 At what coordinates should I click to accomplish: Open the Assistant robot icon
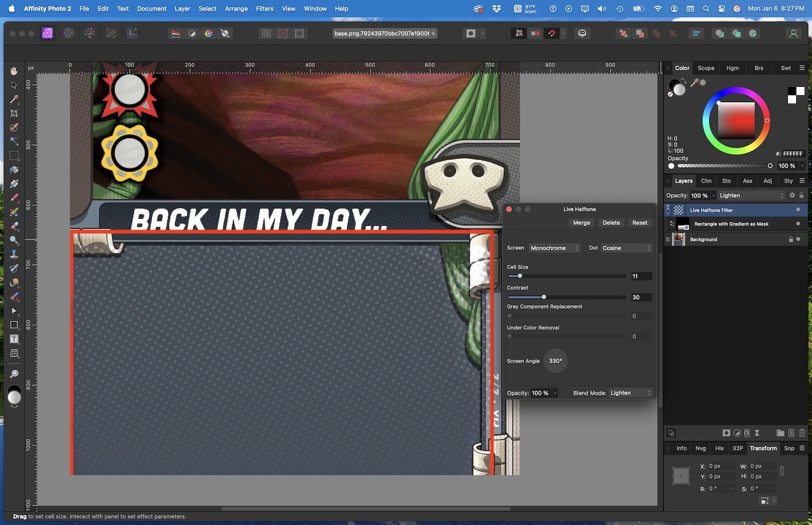[582, 34]
